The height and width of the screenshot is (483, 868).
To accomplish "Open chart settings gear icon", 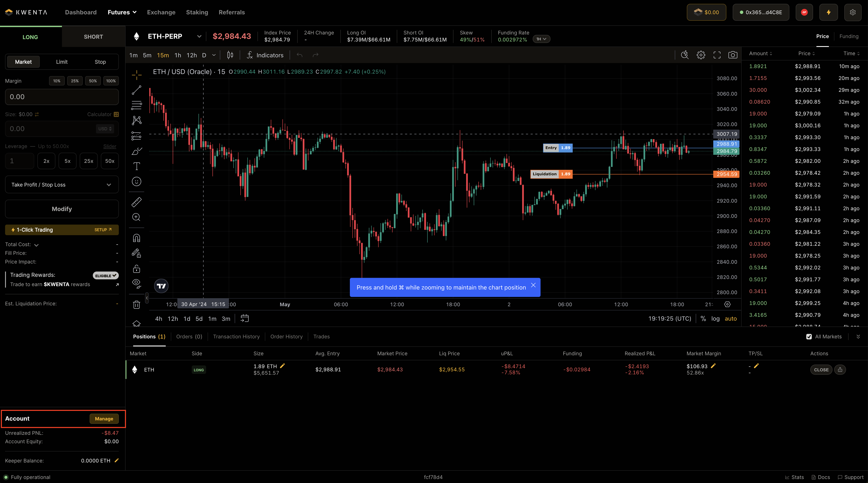I will pos(701,55).
